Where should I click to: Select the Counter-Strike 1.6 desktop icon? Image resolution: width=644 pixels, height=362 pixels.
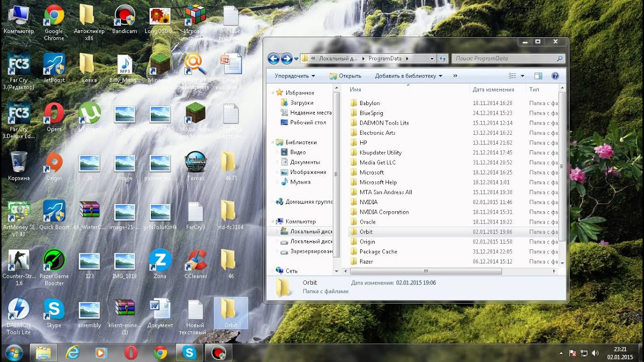[19, 268]
